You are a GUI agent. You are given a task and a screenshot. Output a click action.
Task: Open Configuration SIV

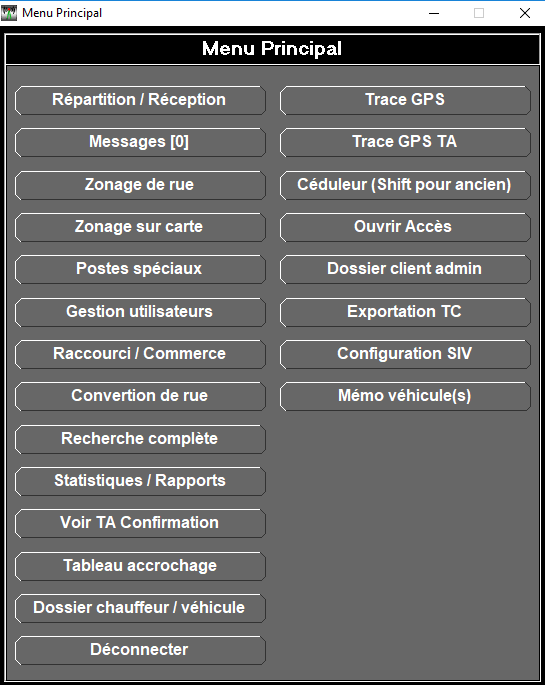pyautogui.click(x=405, y=354)
